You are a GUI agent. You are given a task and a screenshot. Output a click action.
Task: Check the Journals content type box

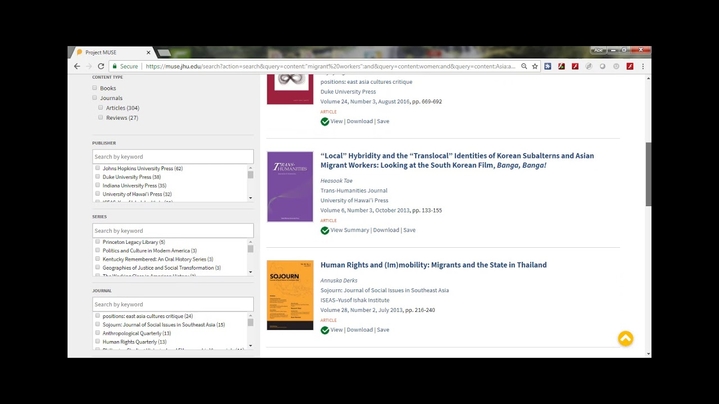(x=94, y=98)
